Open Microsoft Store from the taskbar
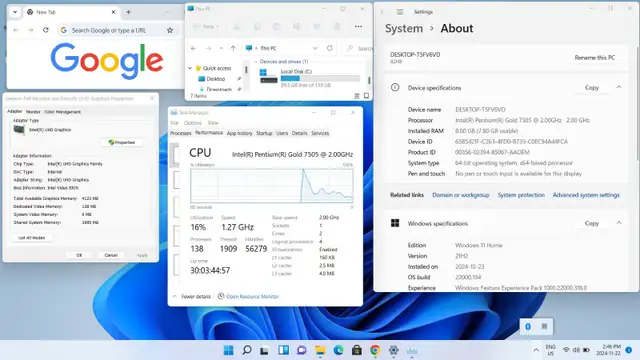640x360 pixels. click(x=357, y=350)
